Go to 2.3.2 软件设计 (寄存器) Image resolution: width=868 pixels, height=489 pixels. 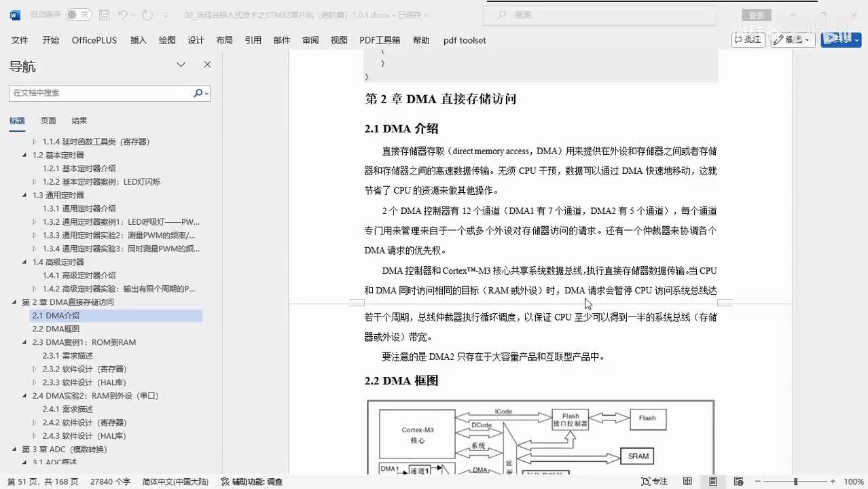(84, 369)
